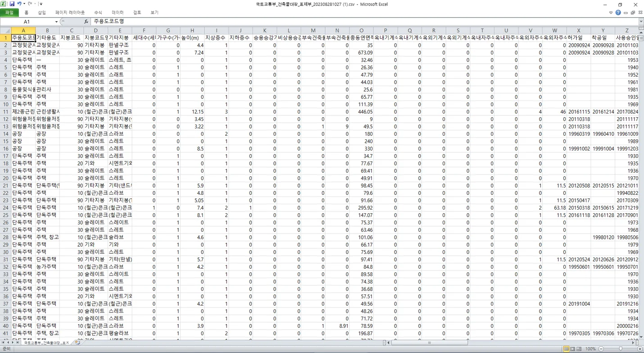
Task: Go to first sheet with tab navigation arrow
Action: (x=3, y=343)
